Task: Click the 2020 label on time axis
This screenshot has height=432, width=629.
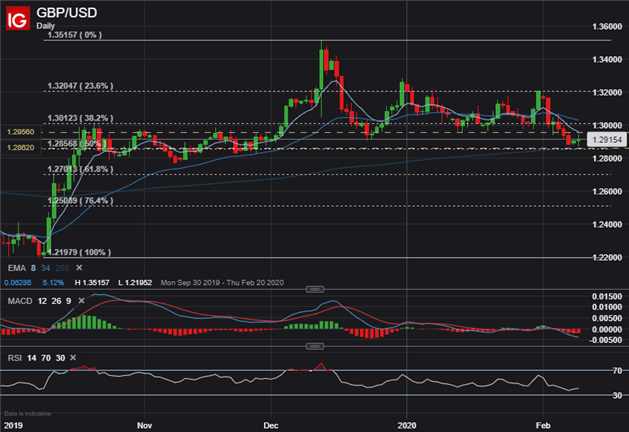Action: pos(407,425)
